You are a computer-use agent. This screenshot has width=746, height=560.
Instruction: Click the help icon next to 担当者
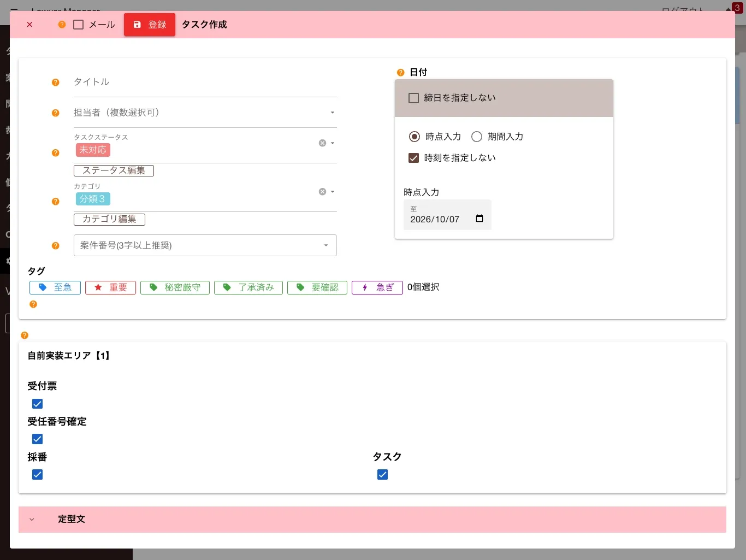coord(55,113)
